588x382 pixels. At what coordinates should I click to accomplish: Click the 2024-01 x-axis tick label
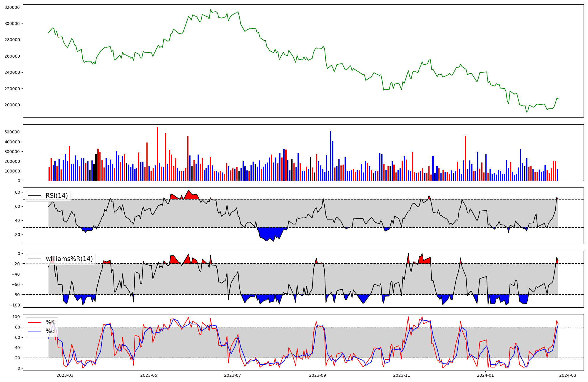click(485, 375)
